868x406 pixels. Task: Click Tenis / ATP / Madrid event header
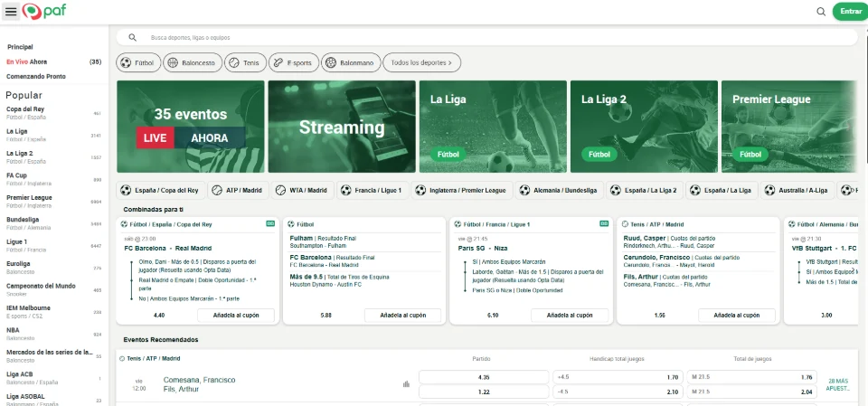(154, 358)
